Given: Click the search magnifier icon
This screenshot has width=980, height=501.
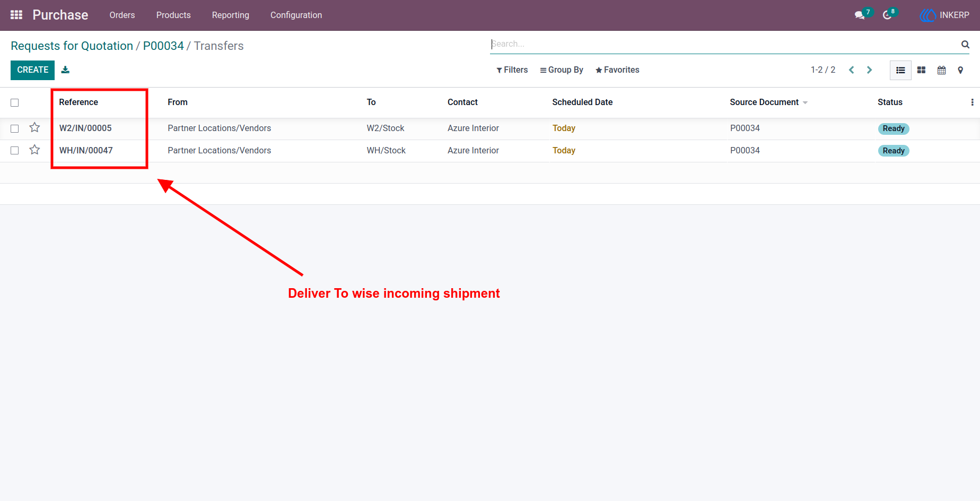Looking at the screenshot, I should (x=965, y=45).
